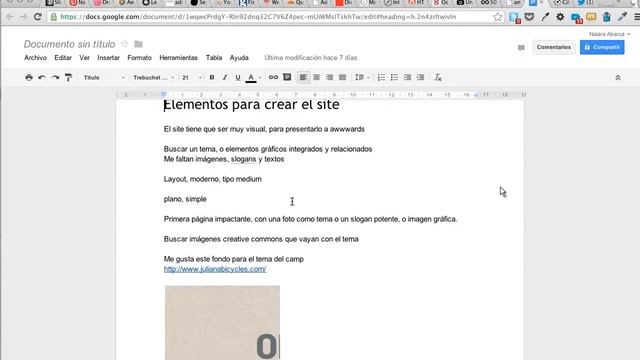Click the green HTTPS padlock icon
Image resolution: width=640 pixels, height=360 pixels.
coord(53,17)
